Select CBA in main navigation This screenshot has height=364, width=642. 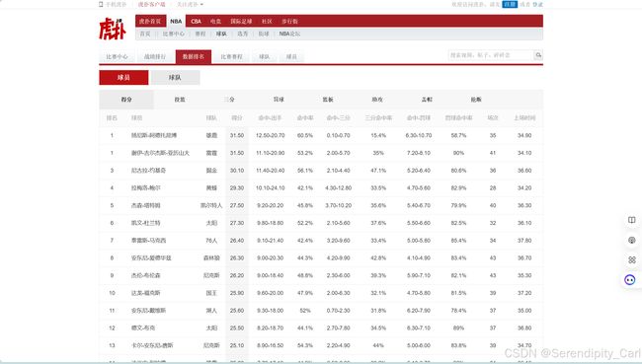tap(197, 22)
